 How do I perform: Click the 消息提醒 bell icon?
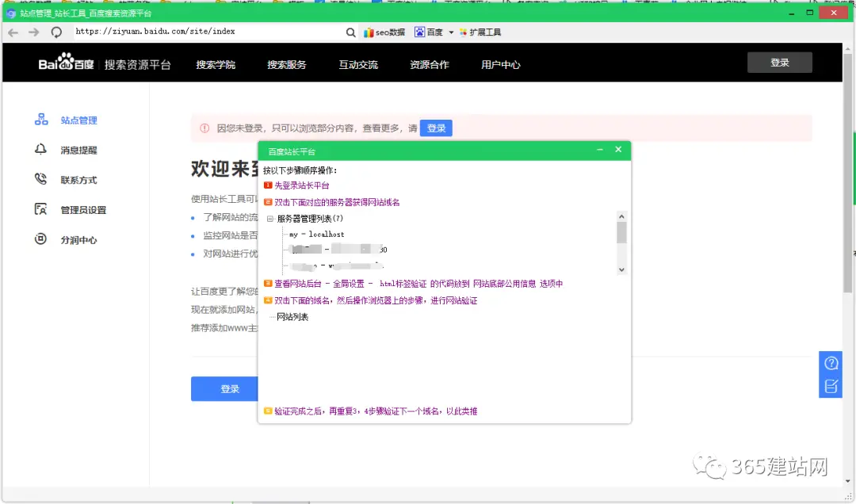(41, 149)
